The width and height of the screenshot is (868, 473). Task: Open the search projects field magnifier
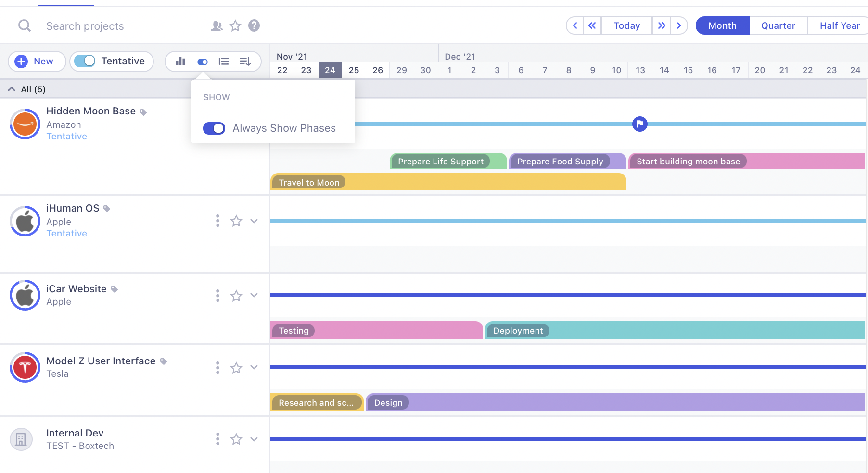click(x=24, y=25)
